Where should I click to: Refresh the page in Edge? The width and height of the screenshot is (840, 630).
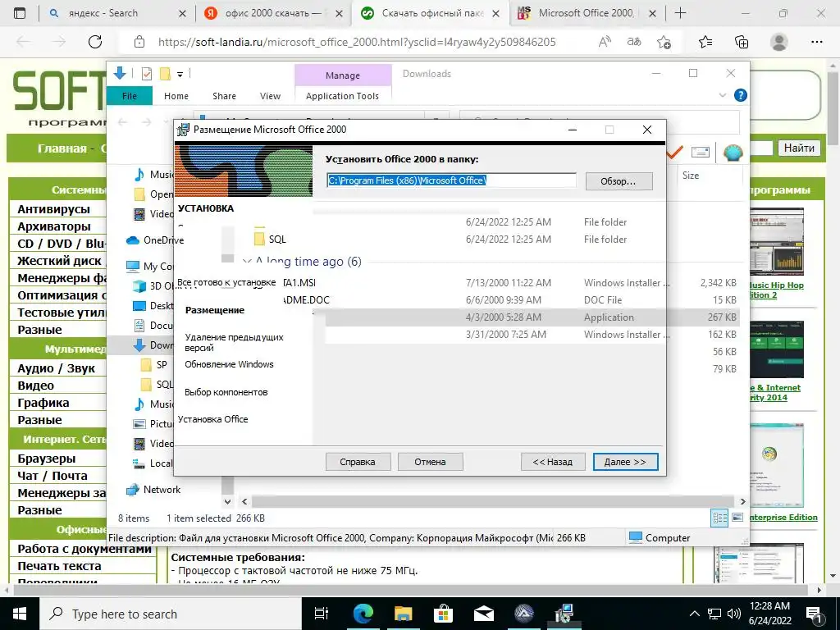[95, 42]
